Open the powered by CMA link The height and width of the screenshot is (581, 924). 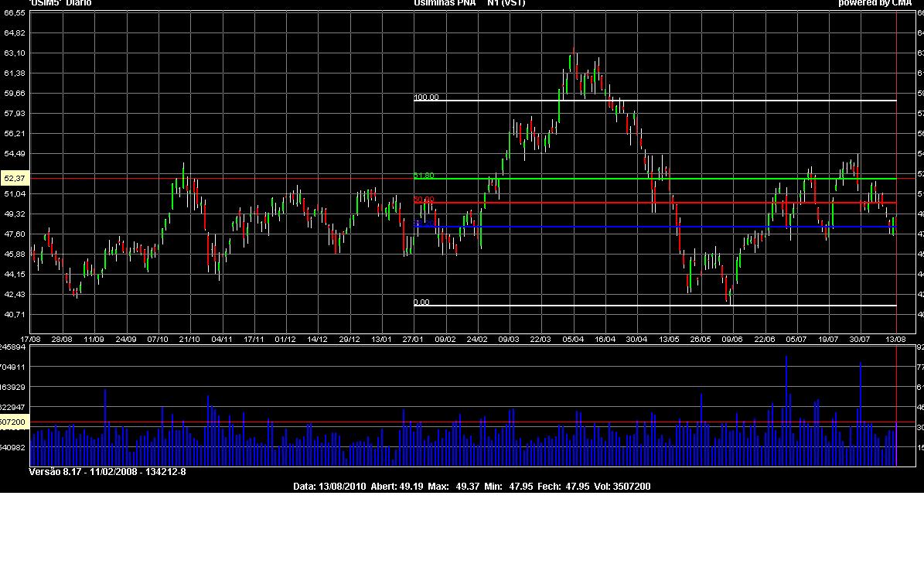tap(875, 3)
